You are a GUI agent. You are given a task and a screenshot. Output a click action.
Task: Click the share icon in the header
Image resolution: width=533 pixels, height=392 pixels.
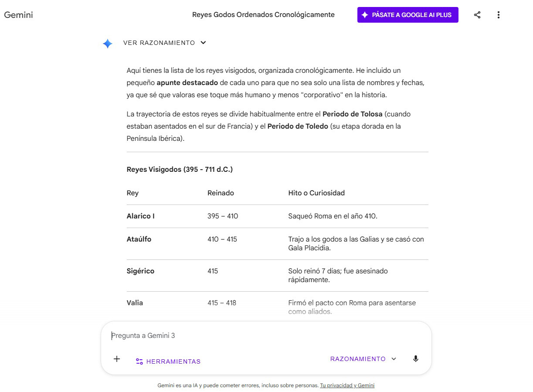[x=477, y=14]
